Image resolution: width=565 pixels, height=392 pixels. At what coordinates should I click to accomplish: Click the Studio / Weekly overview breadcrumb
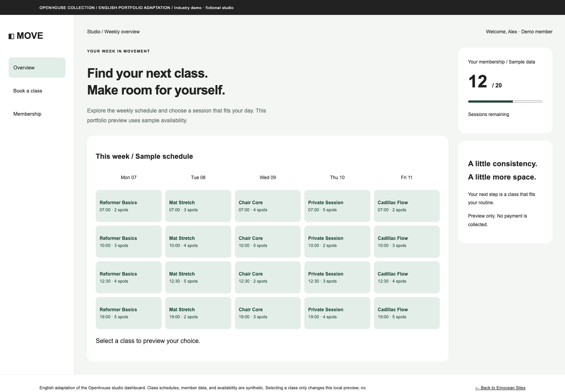click(113, 32)
